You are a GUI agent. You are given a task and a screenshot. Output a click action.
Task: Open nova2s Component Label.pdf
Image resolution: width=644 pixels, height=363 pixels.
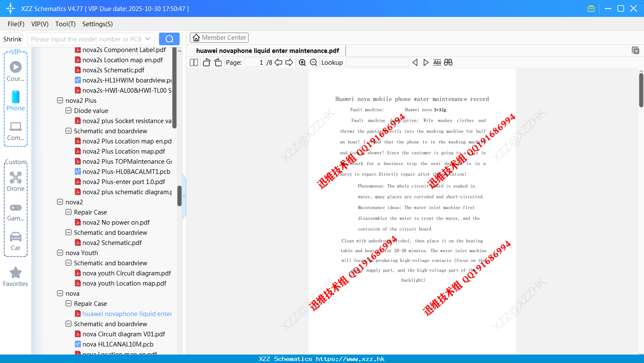[x=124, y=50]
